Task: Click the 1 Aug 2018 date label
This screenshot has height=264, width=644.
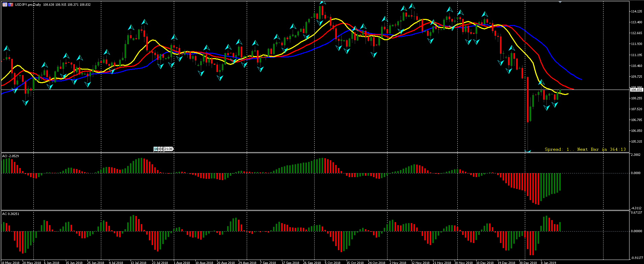Action: (182, 262)
